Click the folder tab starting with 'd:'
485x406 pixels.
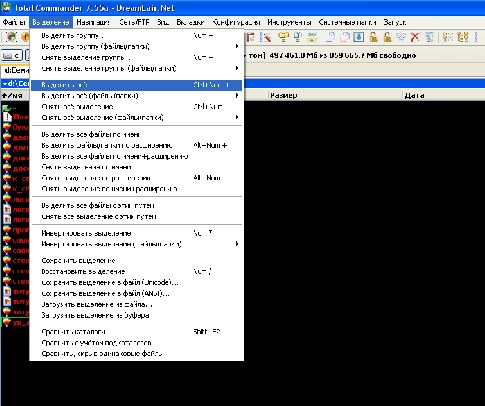15,70
